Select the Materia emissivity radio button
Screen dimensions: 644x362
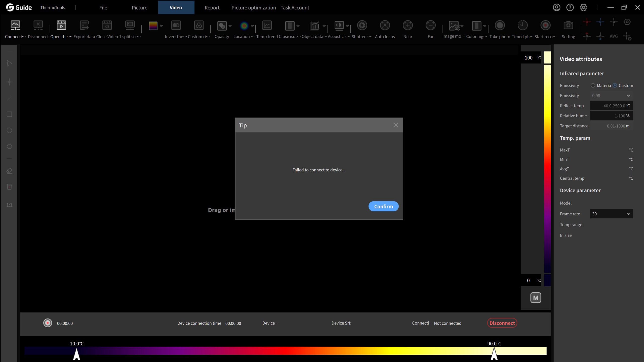coord(593,86)
